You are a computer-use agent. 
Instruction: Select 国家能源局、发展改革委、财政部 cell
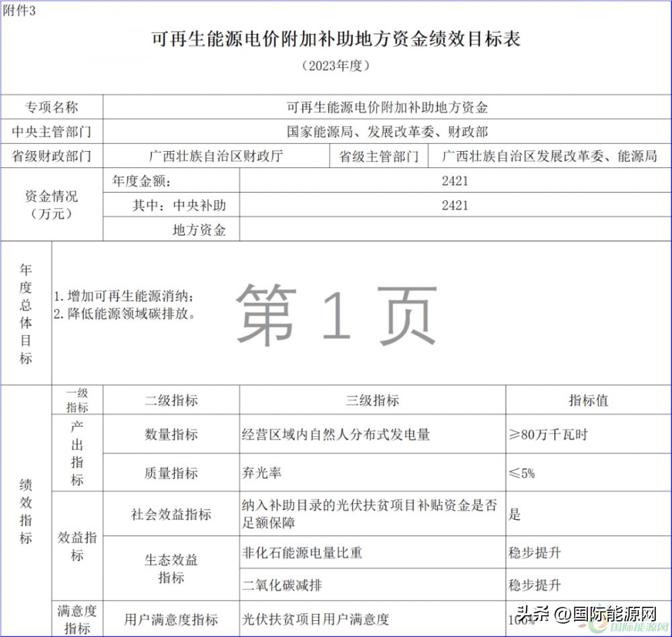pos(388,131)
